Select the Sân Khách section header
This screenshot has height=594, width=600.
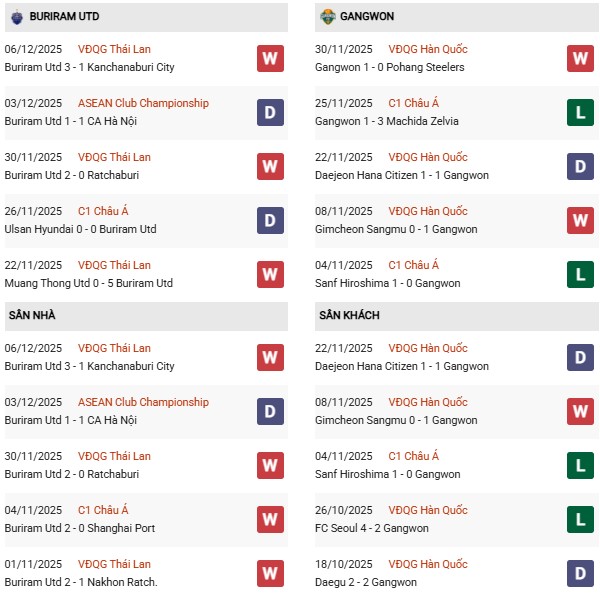pyautogui.click(x=351, y=316)
